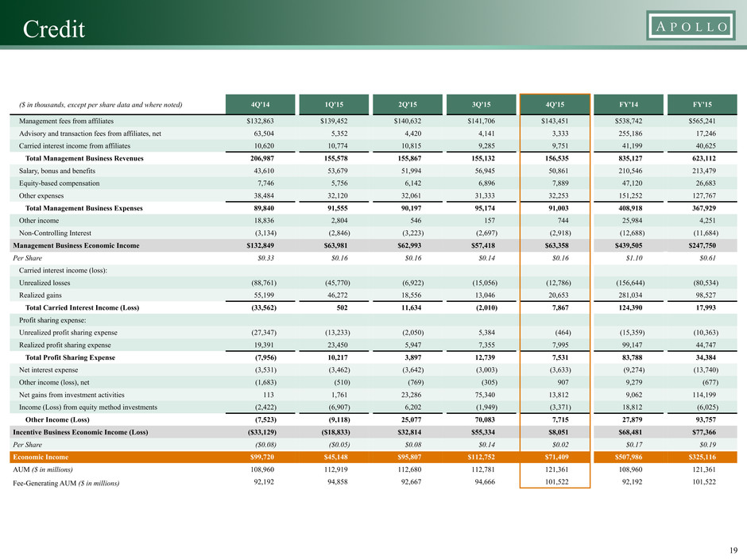Select the 4Q'15 column header
747x560 pixels.
click(555, 104)
